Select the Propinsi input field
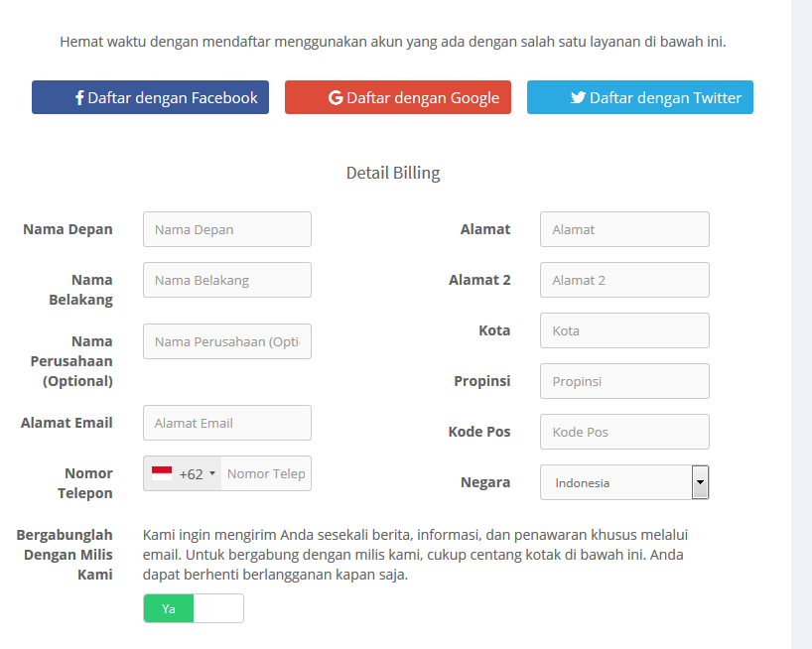Image resolution: width=812 pixels, height=649 pixels. [x=624, y=381]
